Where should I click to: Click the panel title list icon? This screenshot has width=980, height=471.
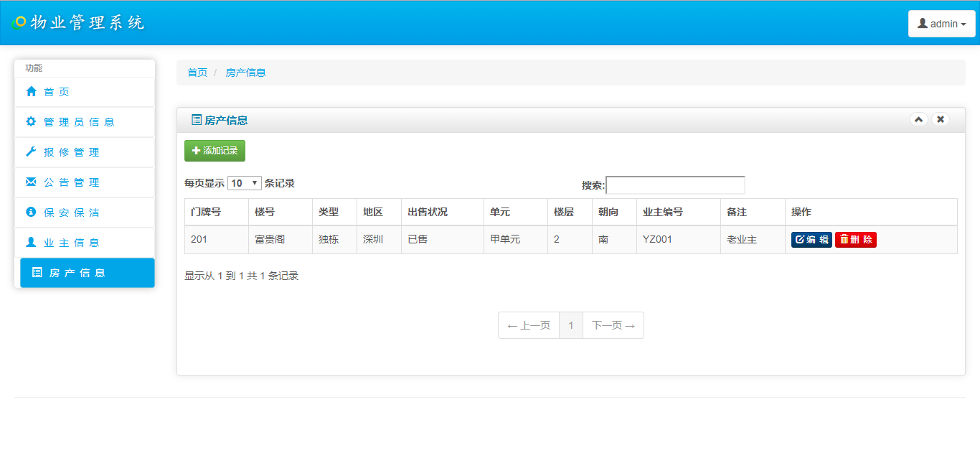click(x=197, y=120)
